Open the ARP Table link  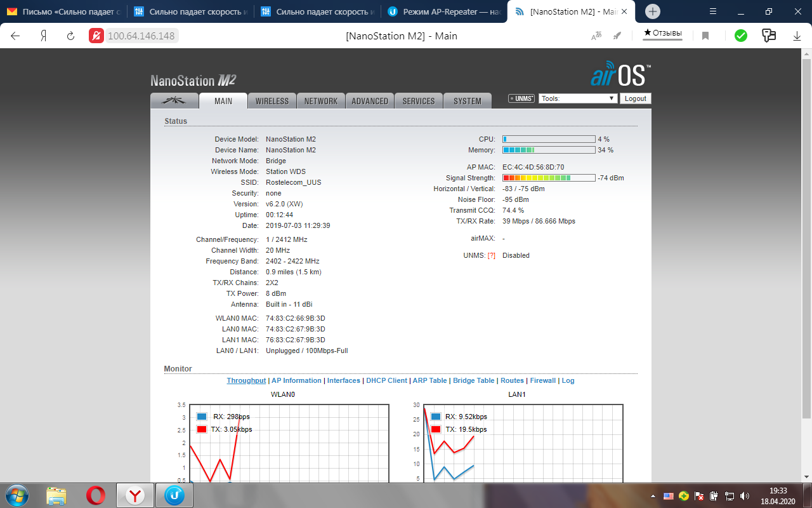[429, 380]
